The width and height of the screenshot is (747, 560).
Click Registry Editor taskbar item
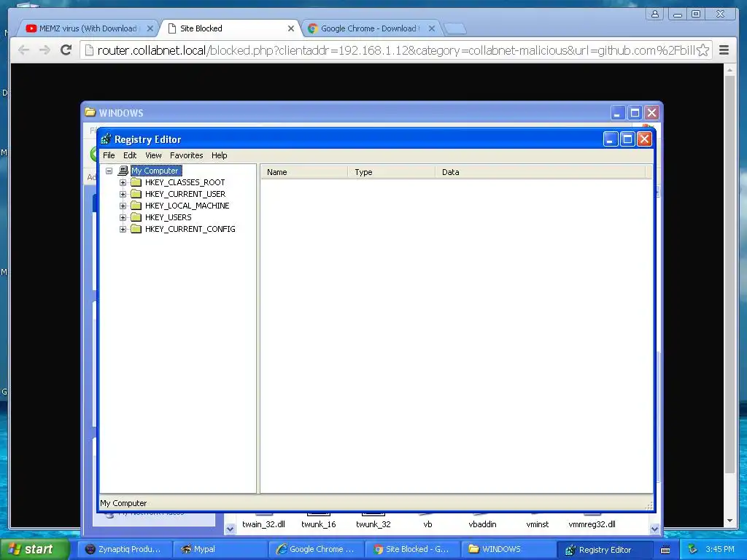tap(603, 550)
